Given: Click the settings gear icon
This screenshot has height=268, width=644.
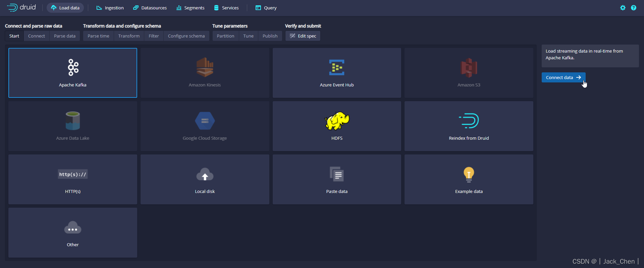Looking at the screenshot, I should click(623, 8).
